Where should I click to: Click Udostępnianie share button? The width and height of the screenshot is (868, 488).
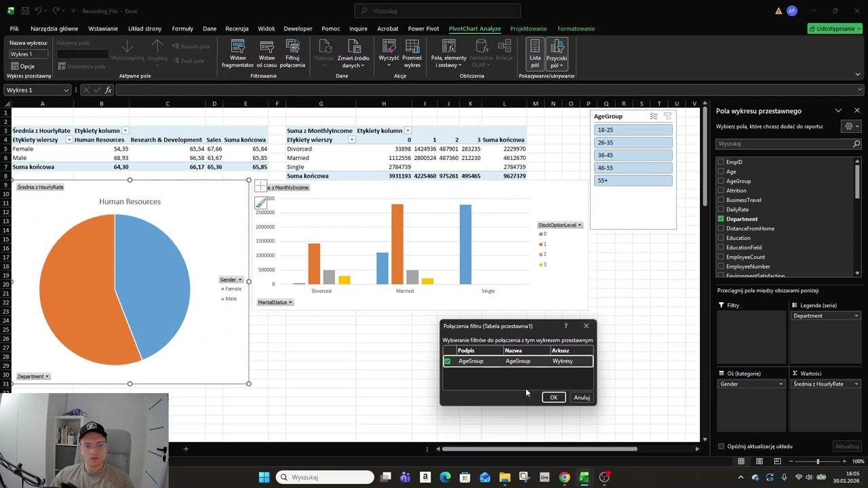coord(835,28)
